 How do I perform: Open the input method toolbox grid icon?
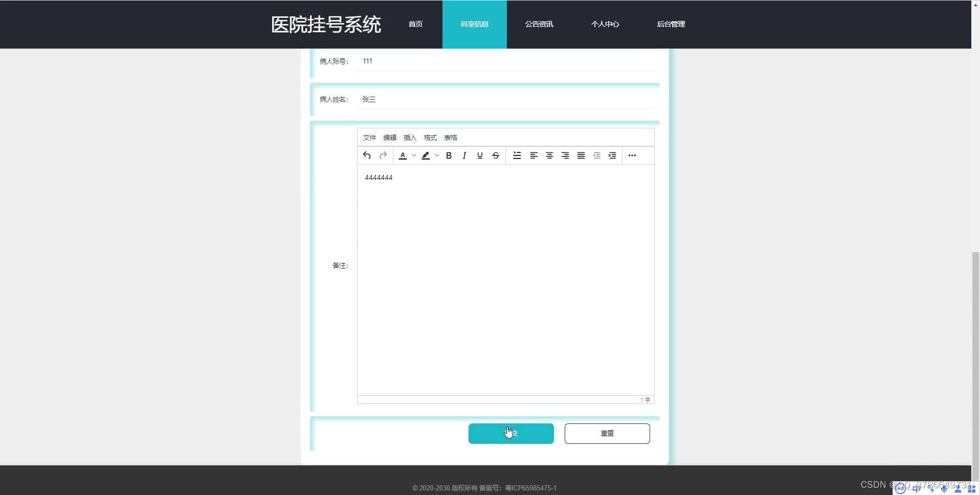coord(972,489)
